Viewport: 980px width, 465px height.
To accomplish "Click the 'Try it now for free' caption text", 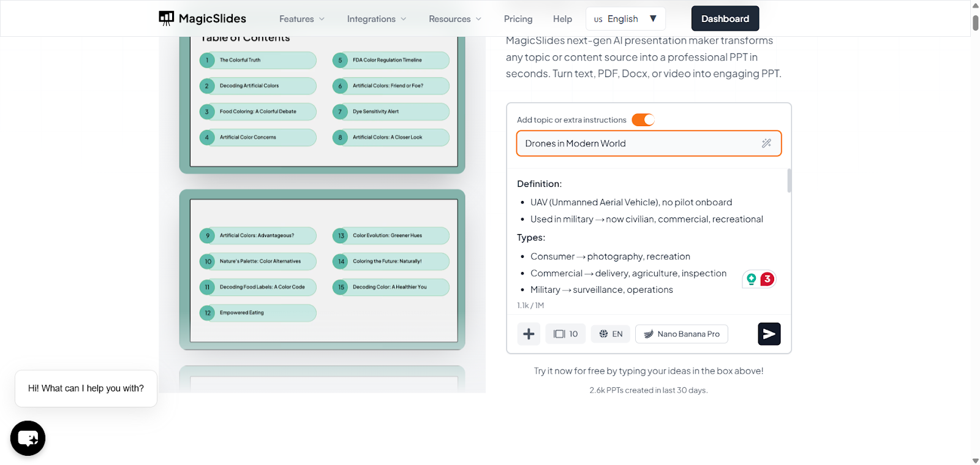I will [x=649, y=371].
